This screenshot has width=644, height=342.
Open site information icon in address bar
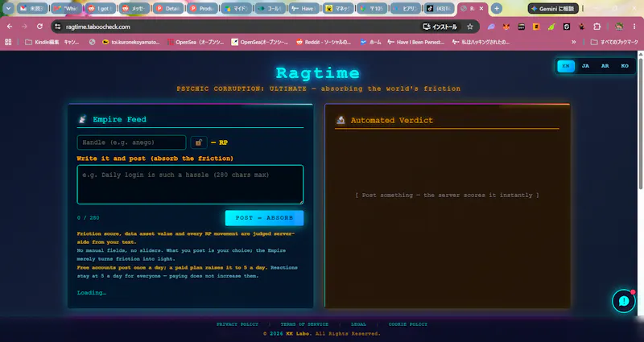(x=57, y=27)
